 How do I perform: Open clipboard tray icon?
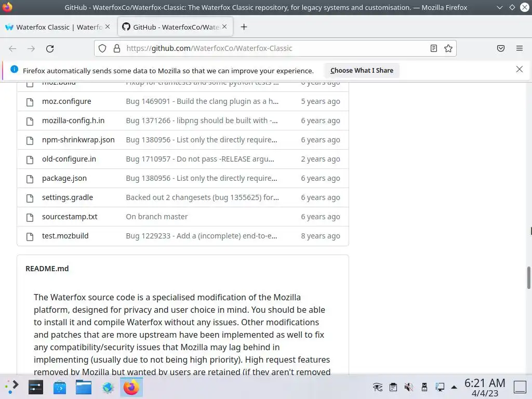click(x=393, y=387)
